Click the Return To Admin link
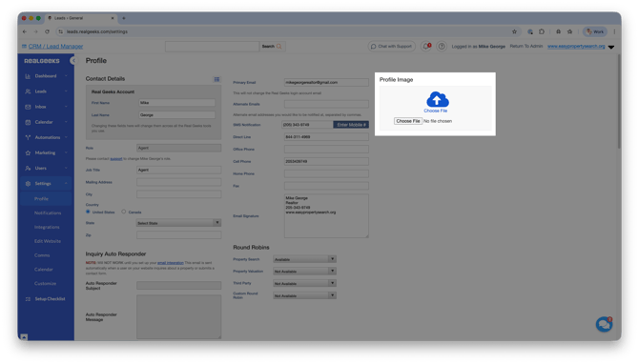639x364 pixels. [x=526, y=47]
